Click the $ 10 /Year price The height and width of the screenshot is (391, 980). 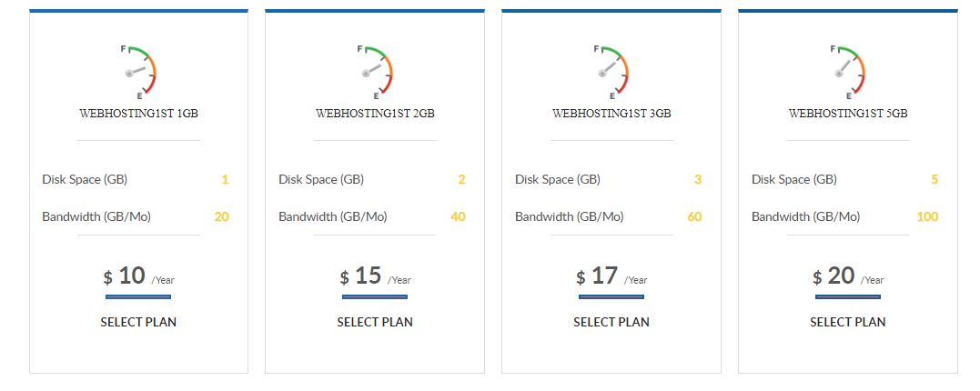tap(138, 276)
